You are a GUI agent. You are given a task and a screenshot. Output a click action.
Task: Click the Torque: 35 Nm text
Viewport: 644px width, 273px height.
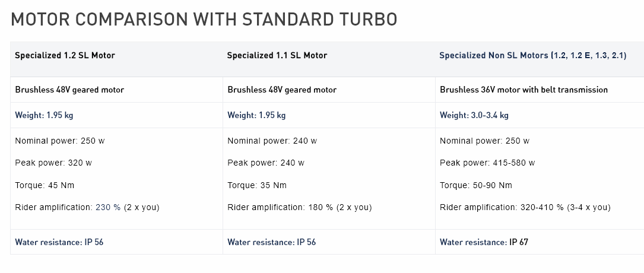pyautogui.click(x=257, y=185)
